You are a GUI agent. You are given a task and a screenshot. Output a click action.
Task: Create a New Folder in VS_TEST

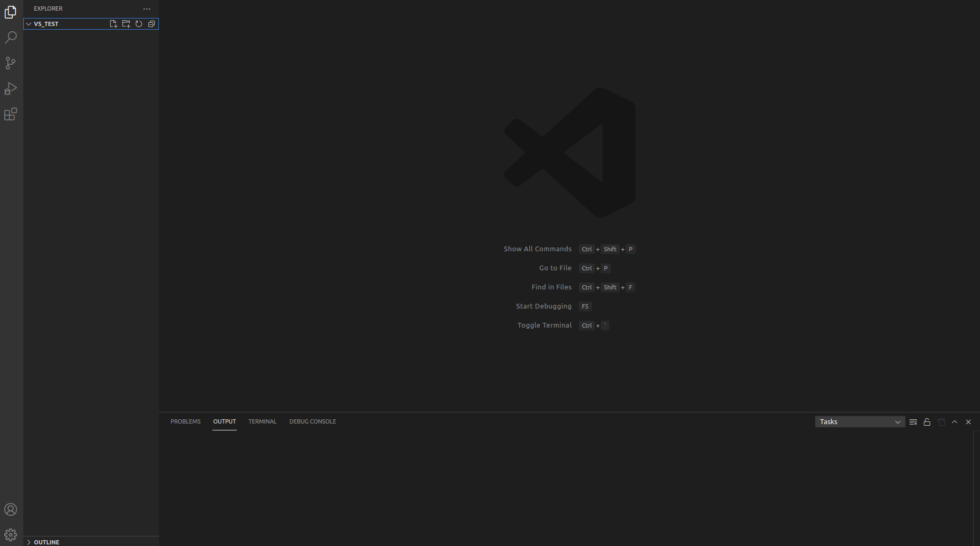(x=126, y=24)
